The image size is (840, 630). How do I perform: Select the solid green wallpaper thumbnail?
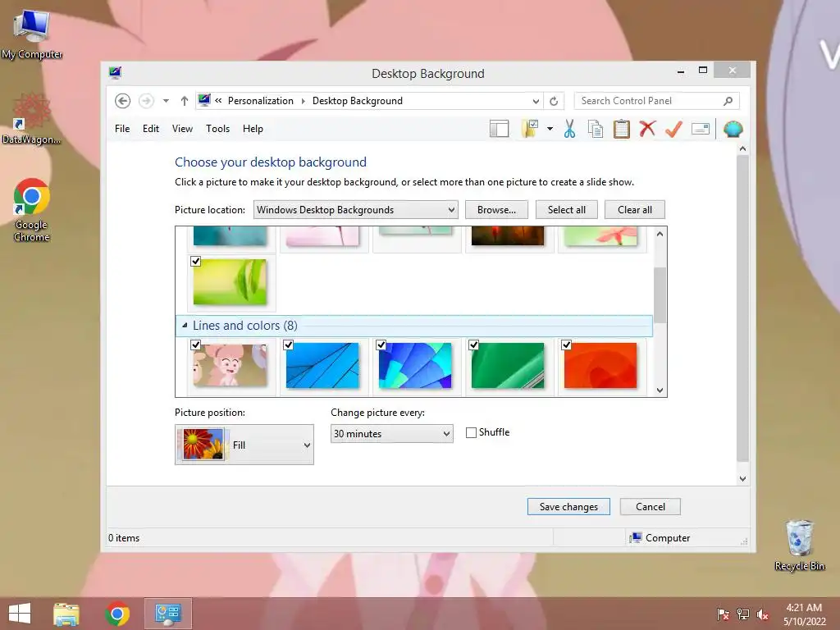click(508, 365)
